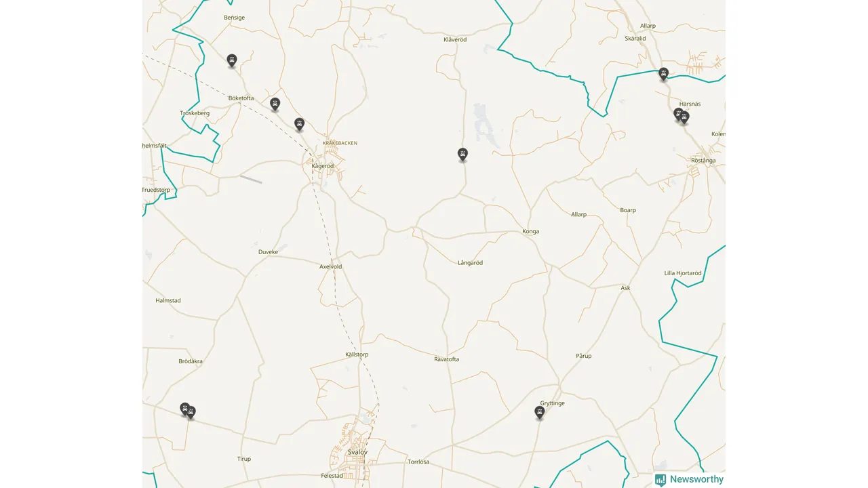Open the Newsworthy logo link
Image resolution: width=868 pixels, height=488 pixels.
pyautogui.click(x=689, y=479)
